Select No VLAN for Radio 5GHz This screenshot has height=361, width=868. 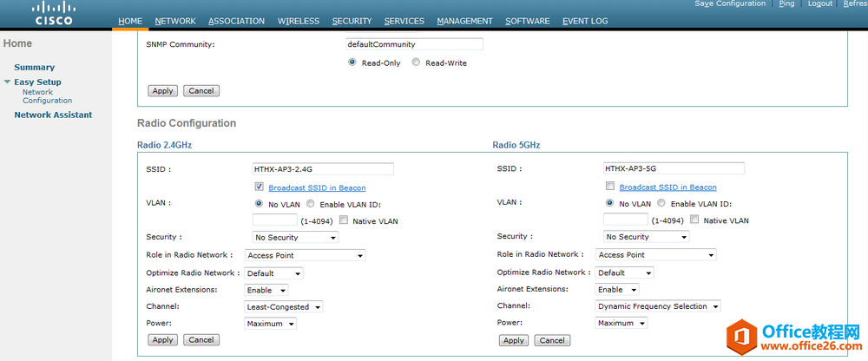click(x=610, y=204)
